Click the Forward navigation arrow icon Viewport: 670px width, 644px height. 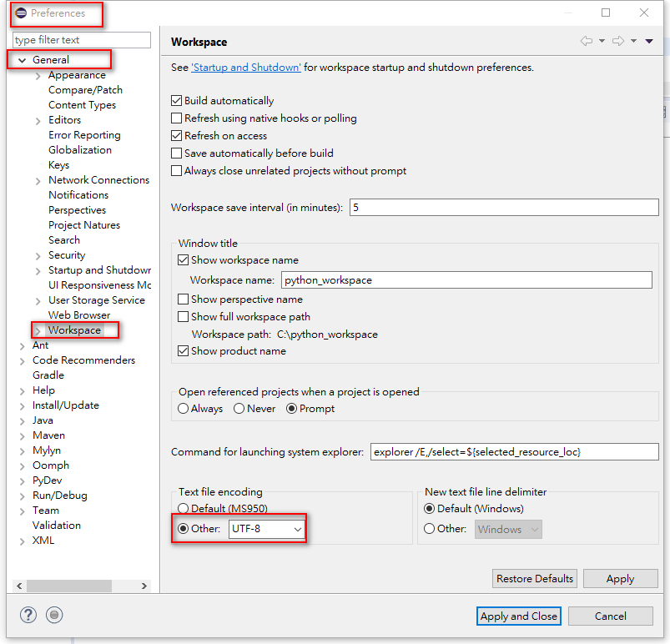(x=618, y=41)
